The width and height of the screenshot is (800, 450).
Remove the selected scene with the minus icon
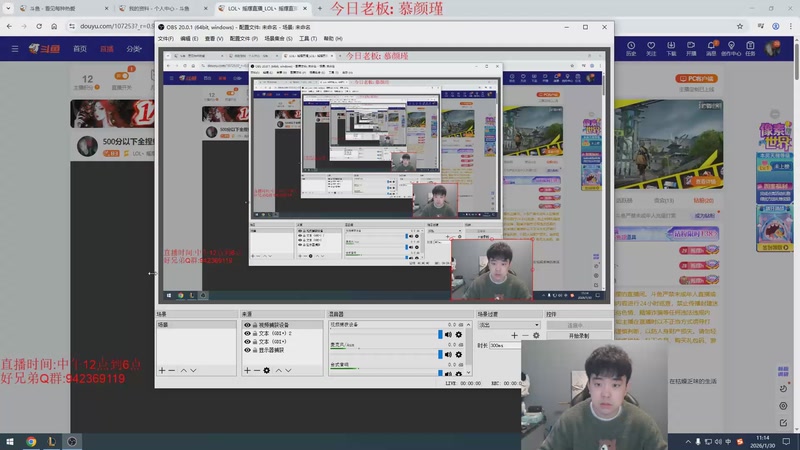point(171,370)
